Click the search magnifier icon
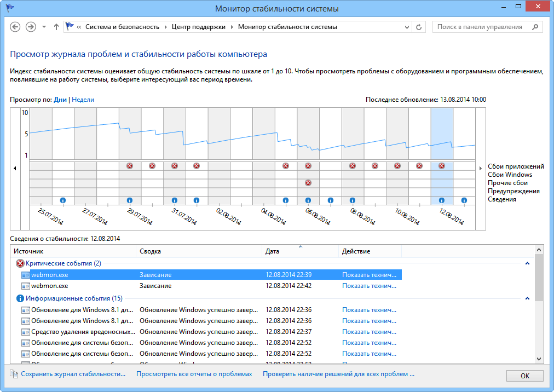Viewport: 554px width, 392px height. [535, 27]
